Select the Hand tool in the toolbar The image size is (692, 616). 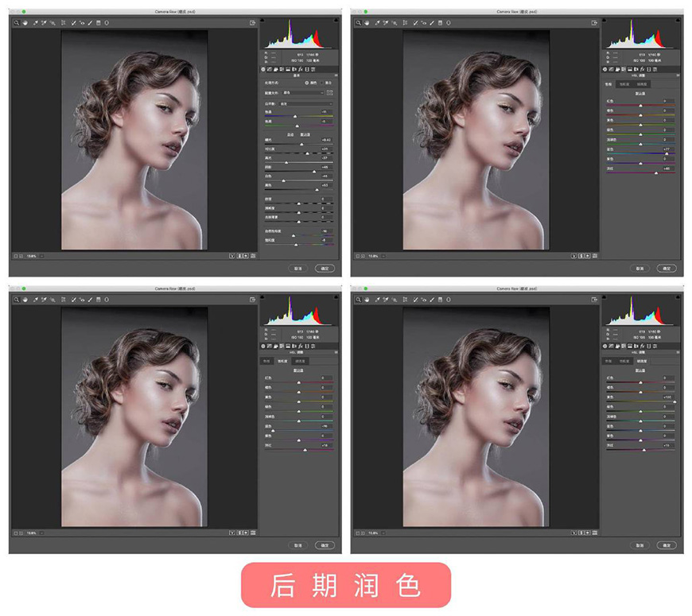(25, 21)
